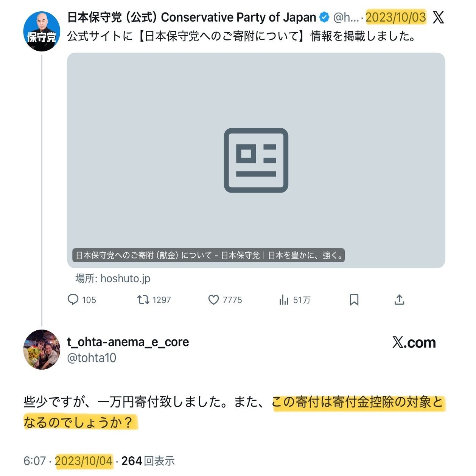Open the 保守党 profile avatar
The width and height of the screenshot is (476, 476).
click(x=42, y=32)
